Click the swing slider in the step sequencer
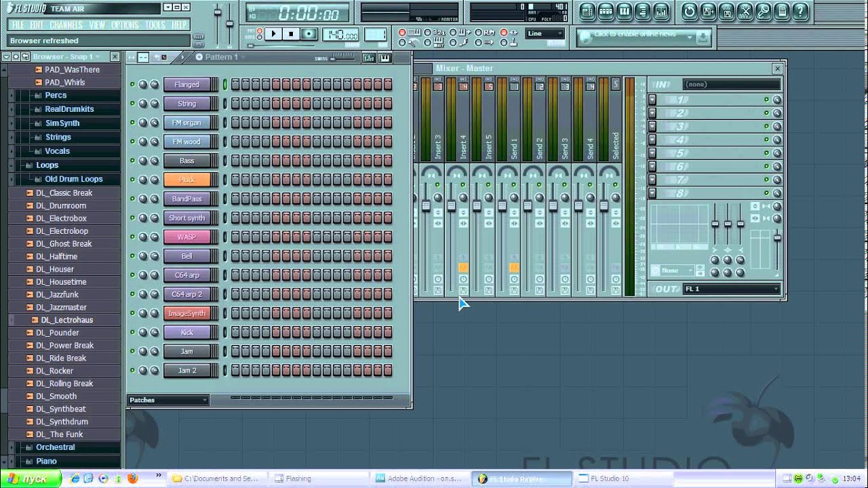Viewport: 868px width, 488px height. point(342,58)
